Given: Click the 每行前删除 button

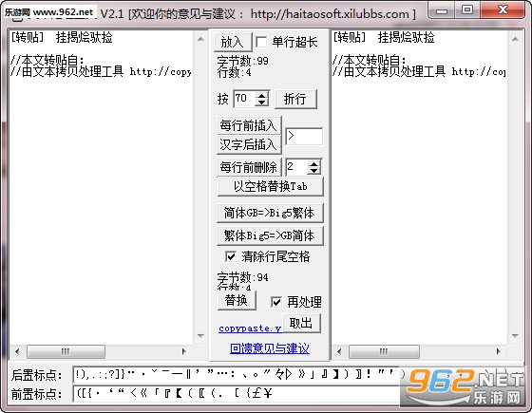Looking at the screenshot, I should coord(249,167).
